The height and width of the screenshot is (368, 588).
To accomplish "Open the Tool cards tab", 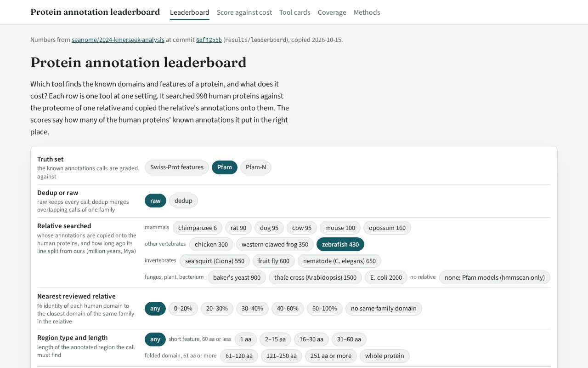I will [x=295, y=12].
